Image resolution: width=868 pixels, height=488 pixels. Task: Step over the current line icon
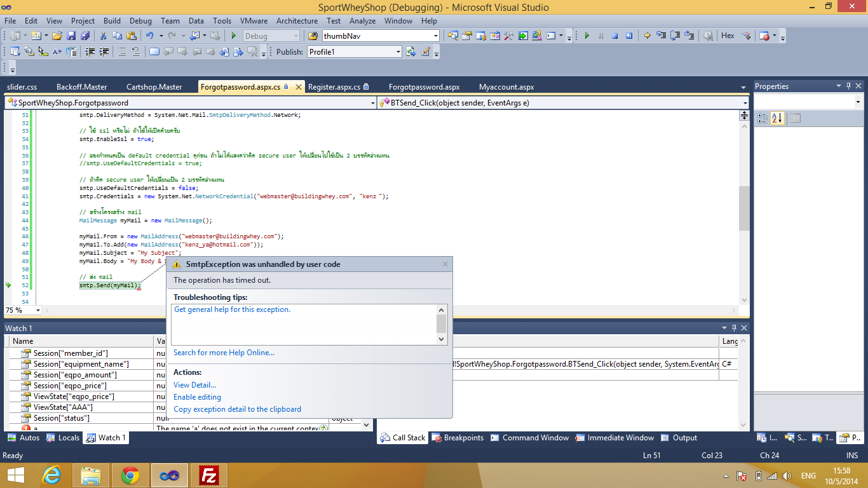tap(675, 36)
